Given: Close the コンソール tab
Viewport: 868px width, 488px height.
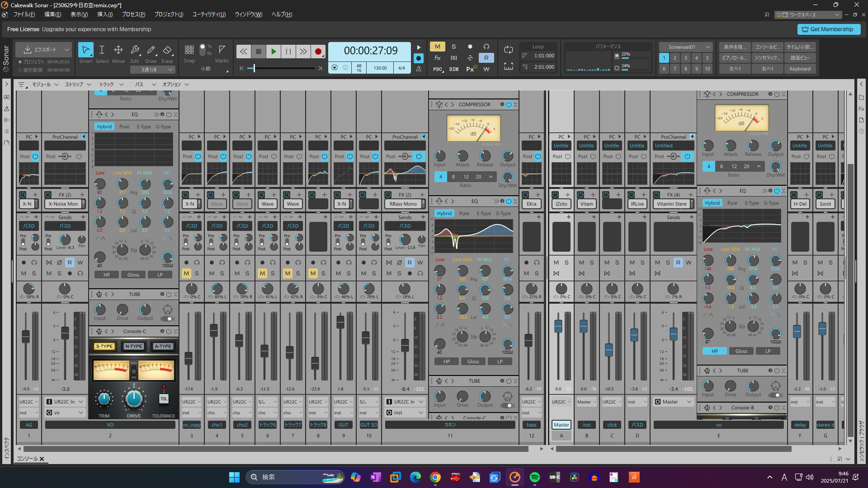Looking at the screenshot, I should (42, 459).
